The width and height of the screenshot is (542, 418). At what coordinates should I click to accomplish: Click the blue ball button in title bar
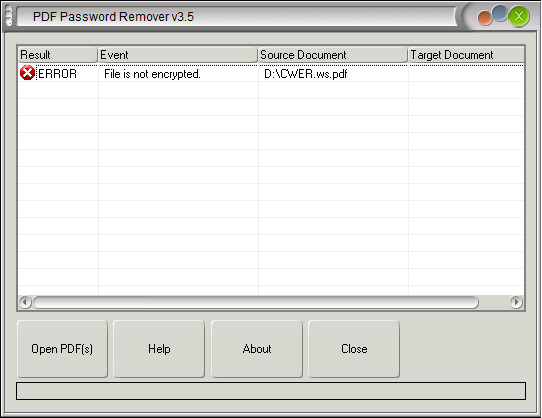[499, 13]
